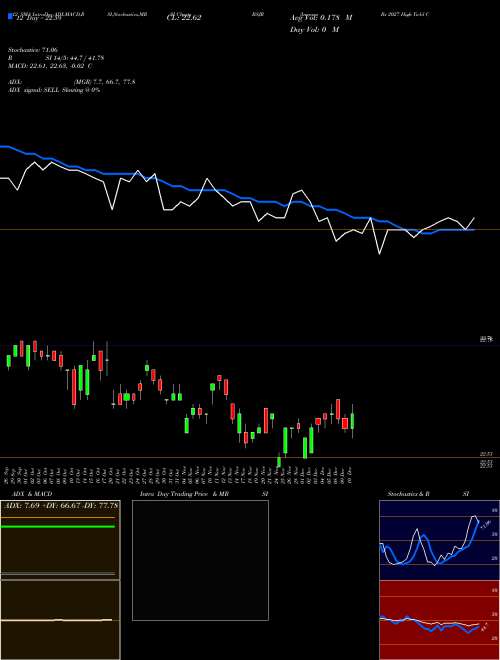The width and height of the screenshot is (500, 660).
Task: Click the empty Intra Day Trading Price box
Action: pos(200,560)
